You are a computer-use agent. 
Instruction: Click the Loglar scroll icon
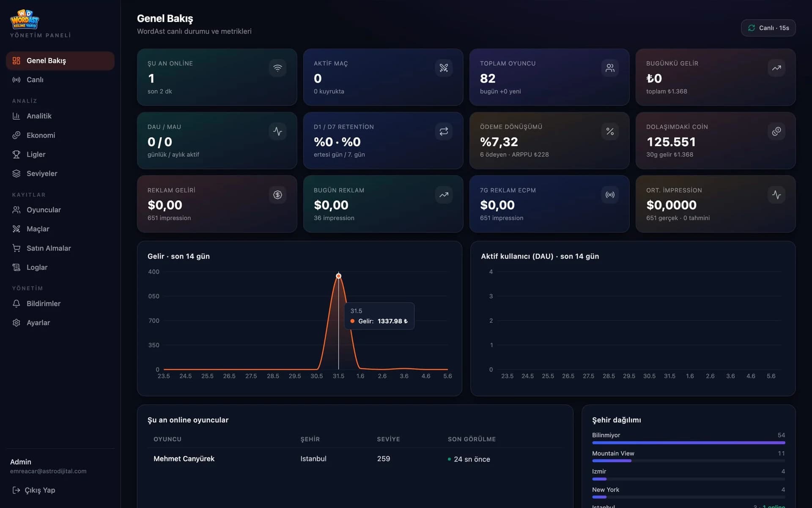click(16, 267)
